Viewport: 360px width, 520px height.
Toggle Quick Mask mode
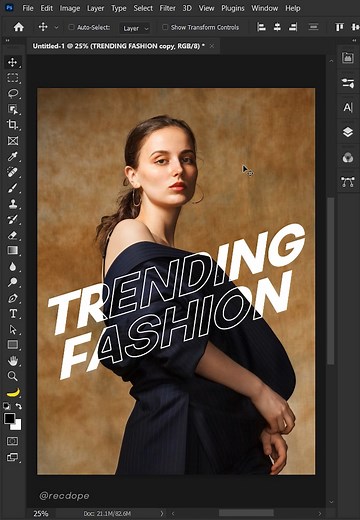tap(13, 441)
